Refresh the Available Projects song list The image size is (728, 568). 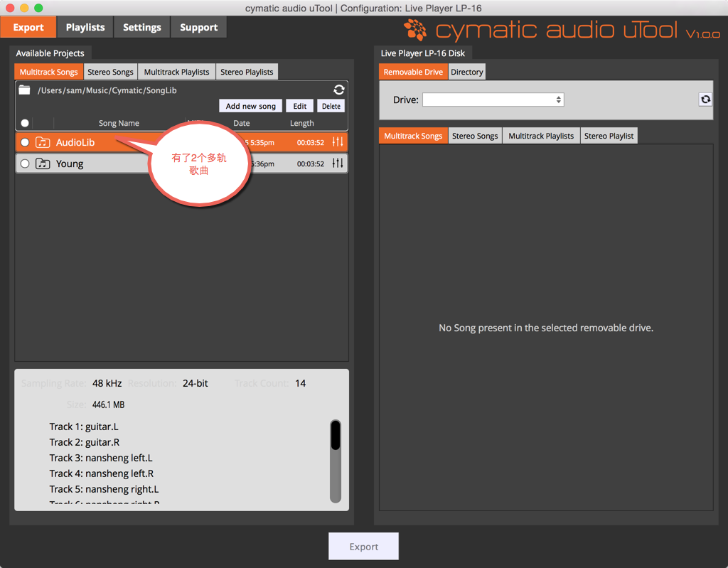coord(339,90)
